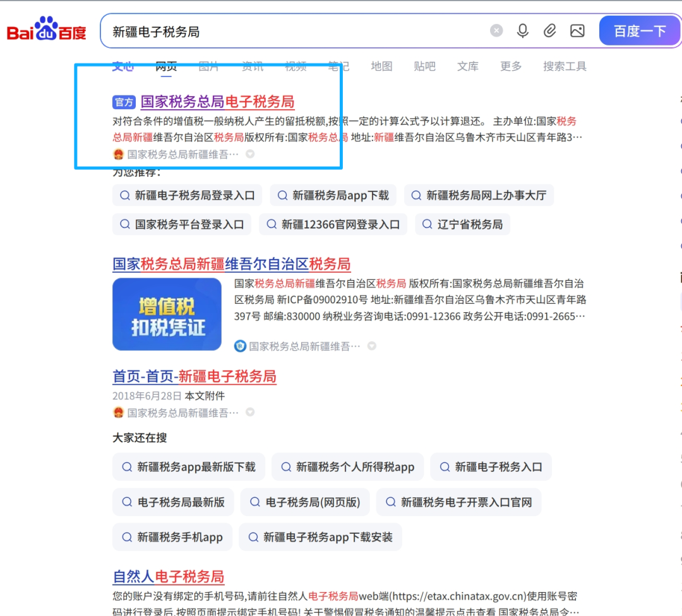This screenshot has height=616, width=682.
Task: Search related 新疆税务app最新版下载
Action: click(x=189, y=467)
